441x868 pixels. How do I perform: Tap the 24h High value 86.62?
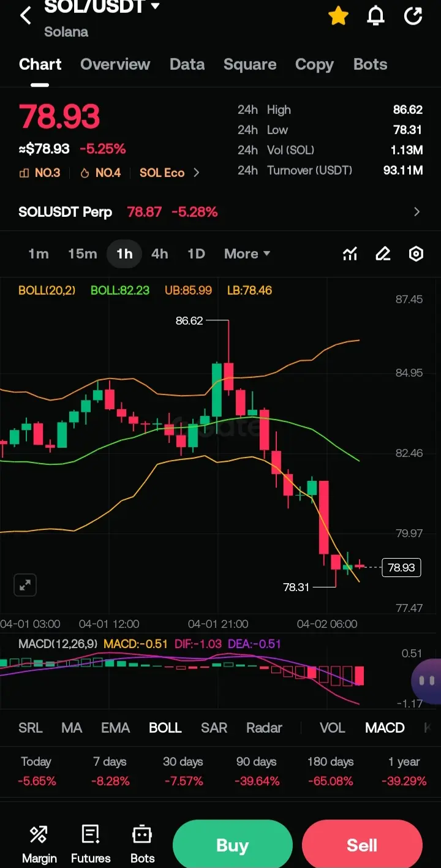pos(408,110)
